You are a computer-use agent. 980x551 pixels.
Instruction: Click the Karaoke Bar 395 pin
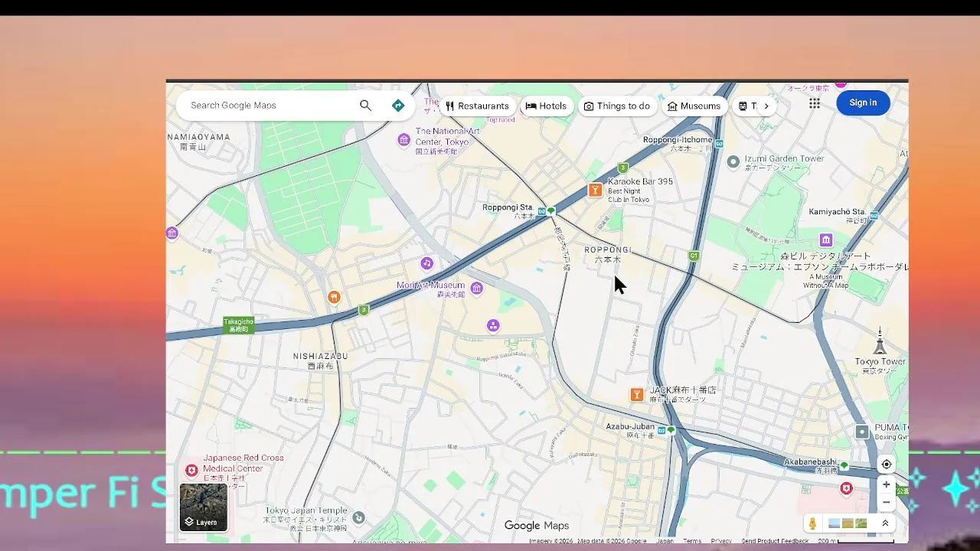click(x=595, y=191)
